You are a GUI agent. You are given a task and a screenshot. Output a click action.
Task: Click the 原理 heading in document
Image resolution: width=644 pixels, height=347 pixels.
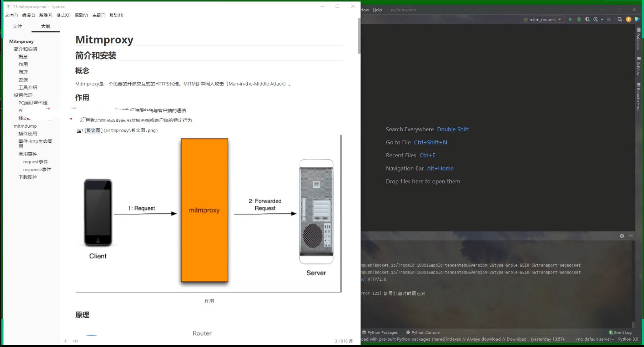click(x=82, y=315)
